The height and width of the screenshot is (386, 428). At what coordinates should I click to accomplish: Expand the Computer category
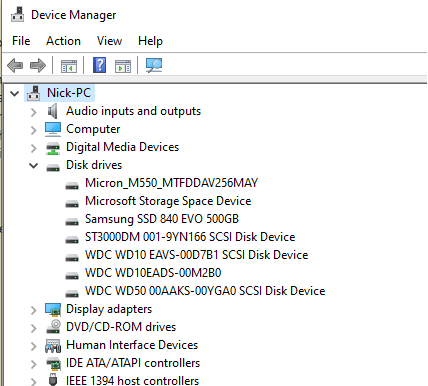(x=33, y=130)
